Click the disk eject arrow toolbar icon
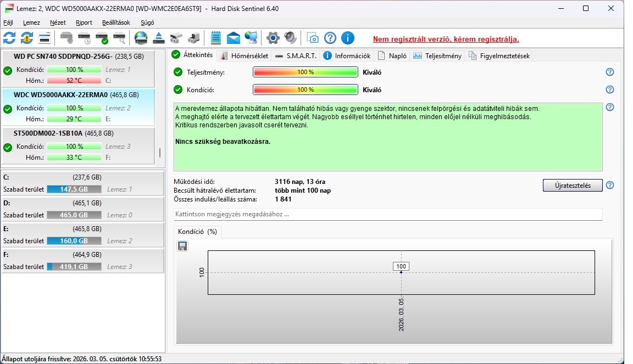 coord(159,38)
